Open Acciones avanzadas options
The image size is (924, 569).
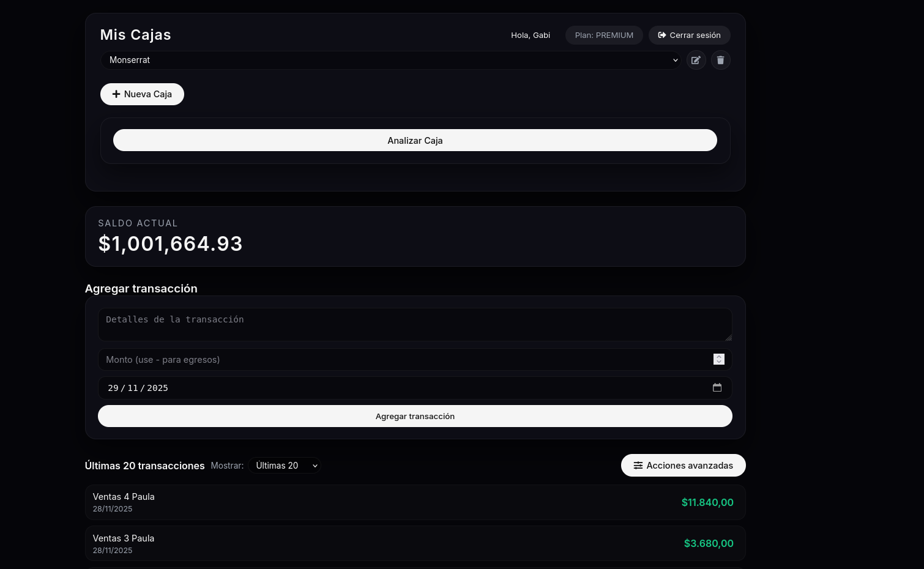(x=683, y=465)
